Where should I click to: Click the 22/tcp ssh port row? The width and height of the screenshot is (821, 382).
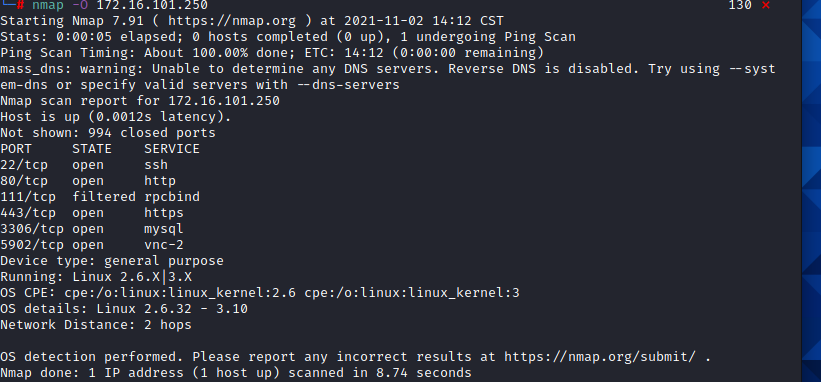tap(84, 165)
